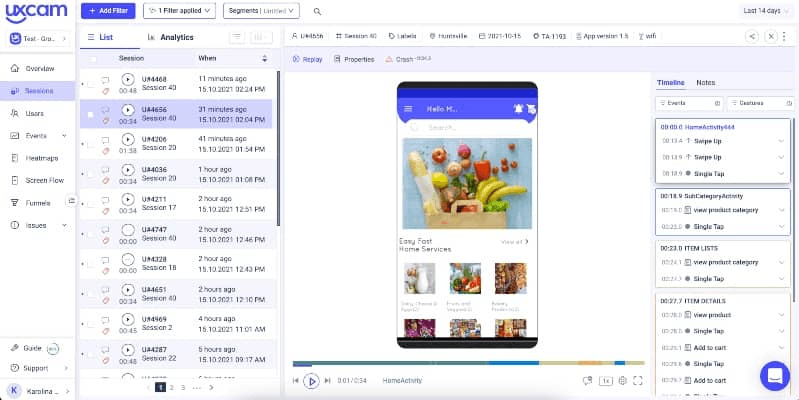Open the Test app selector
This screenshot has width=799, height=400.
[x=38, y=39]
